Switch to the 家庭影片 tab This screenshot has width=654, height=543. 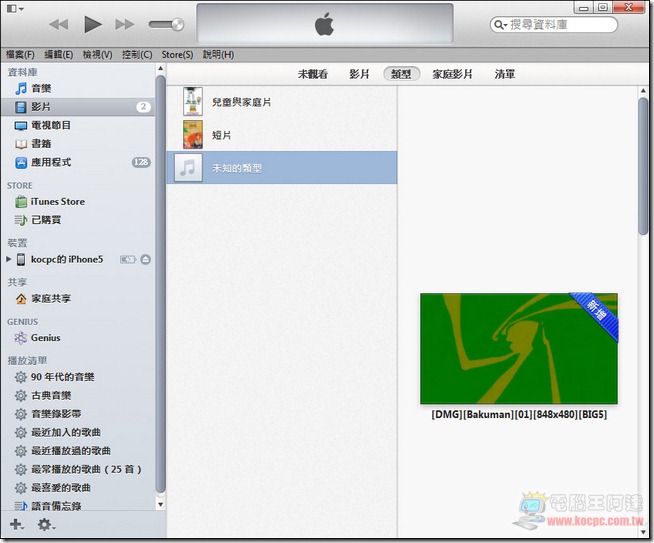coord(452,74)
